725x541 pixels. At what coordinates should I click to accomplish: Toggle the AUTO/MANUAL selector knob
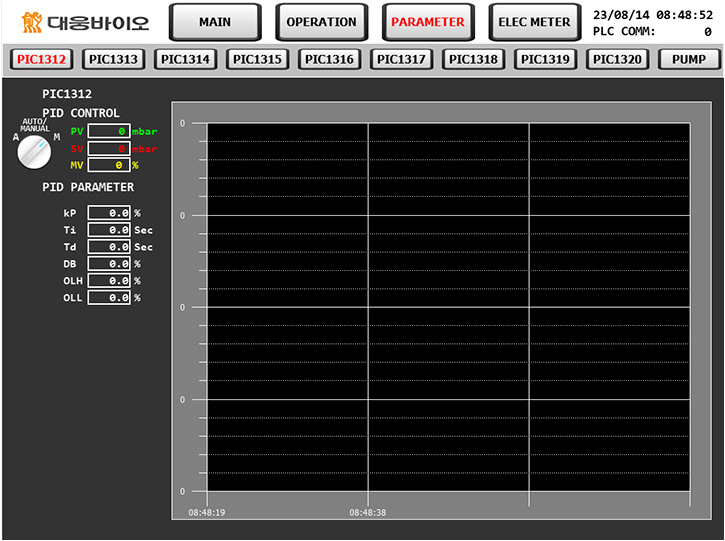pyautogui.click(x=34, y=152)
